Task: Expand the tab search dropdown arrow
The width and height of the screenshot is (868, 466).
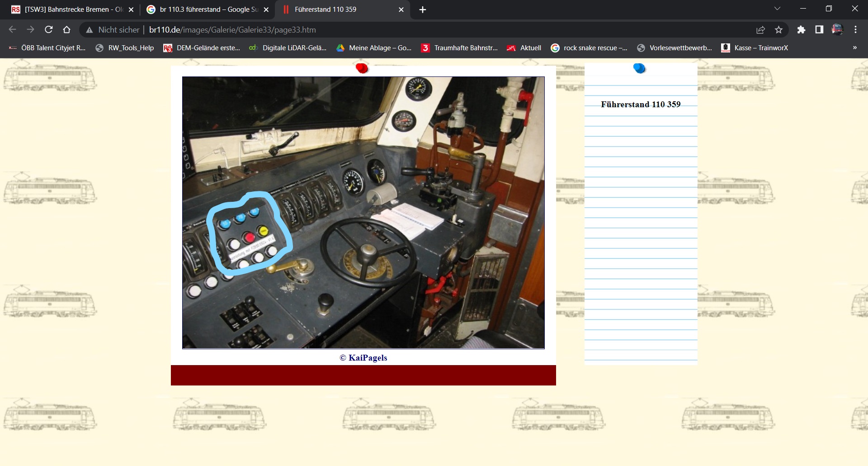Action: (777, 9)
